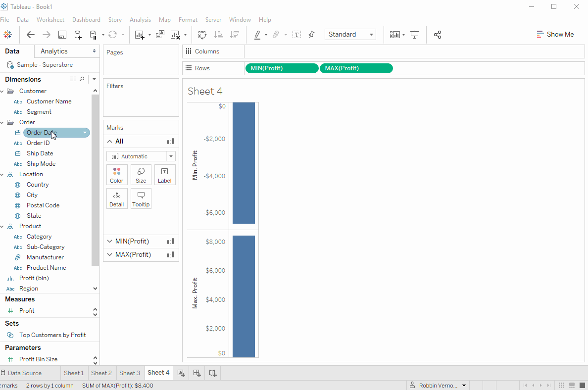The width and height of the screenshot is (588, 390).
Task: Open the Analysis menu
Action: pos(140,20)
